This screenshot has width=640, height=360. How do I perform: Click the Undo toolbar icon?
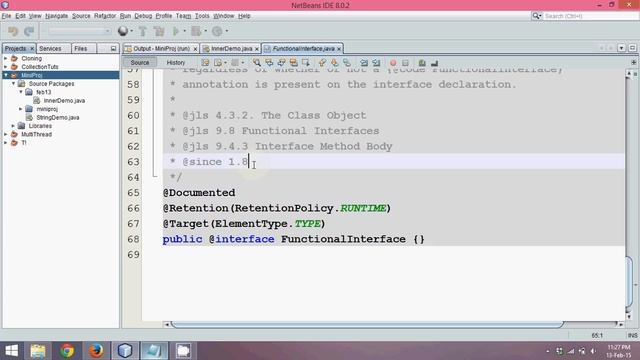[13, 31]
